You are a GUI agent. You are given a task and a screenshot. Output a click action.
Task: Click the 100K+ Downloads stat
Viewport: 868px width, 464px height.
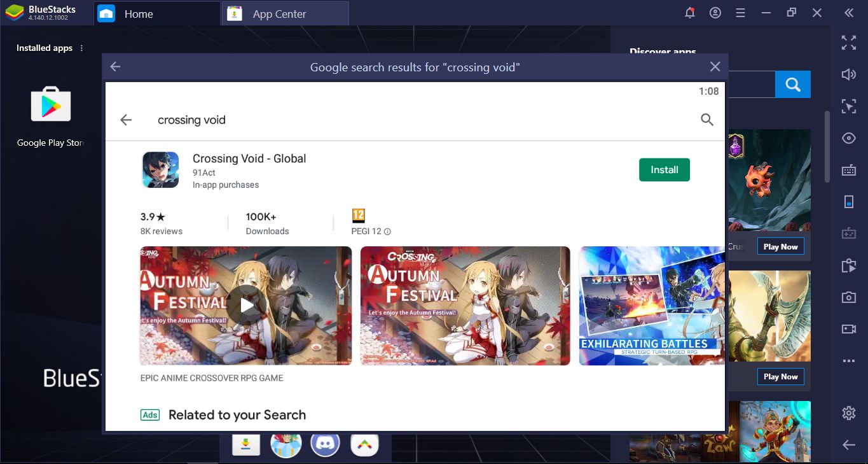267,223
